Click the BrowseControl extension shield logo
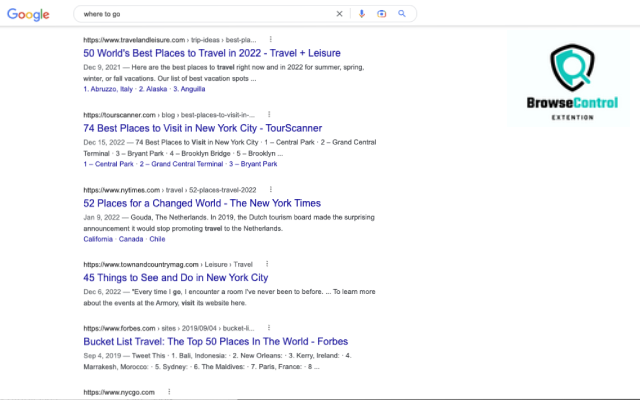Viewport: 640px width, 400px height. coord(572,68)
